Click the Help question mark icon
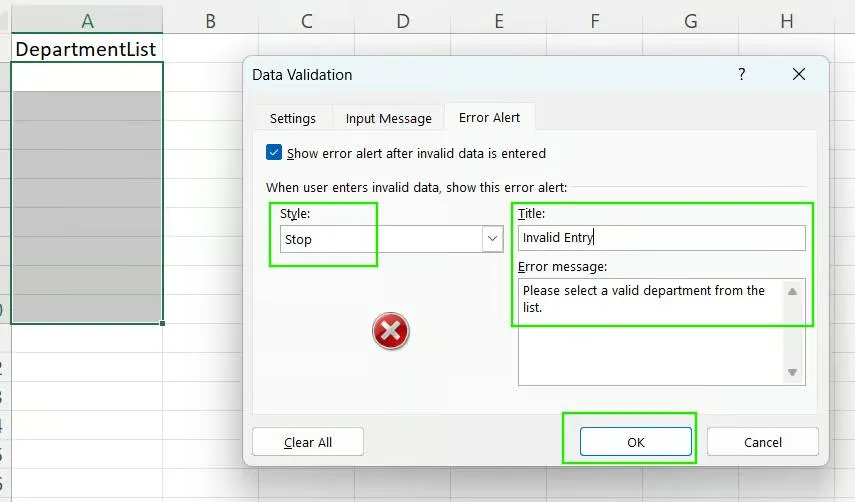The width and height of the screenshot is (855, 502). pyautogui.click(x=742, y=74)
